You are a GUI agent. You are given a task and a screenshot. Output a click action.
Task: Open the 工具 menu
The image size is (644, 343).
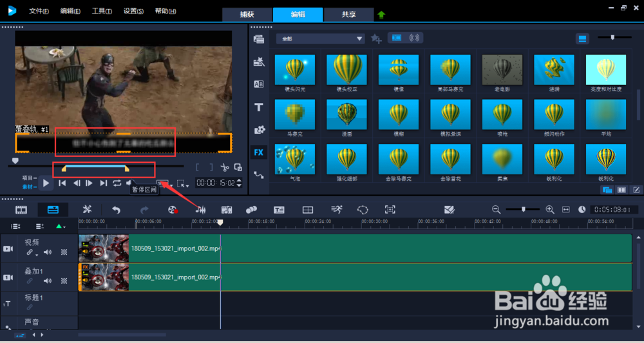102,11
